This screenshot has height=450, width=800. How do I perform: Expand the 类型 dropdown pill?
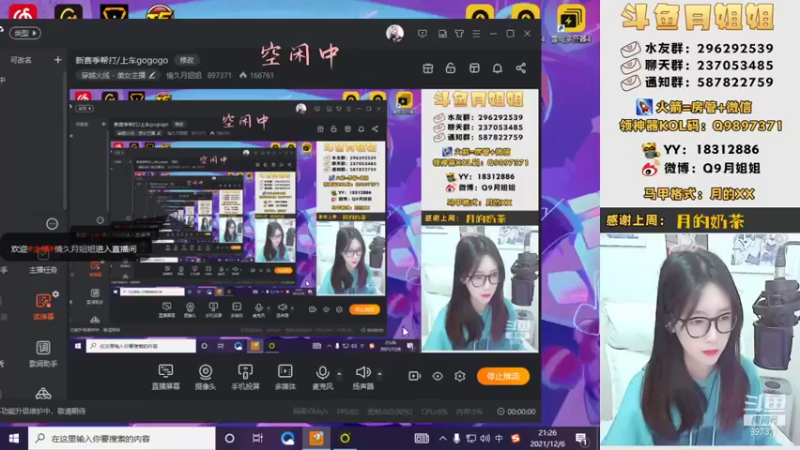click(x=25, y=33)
